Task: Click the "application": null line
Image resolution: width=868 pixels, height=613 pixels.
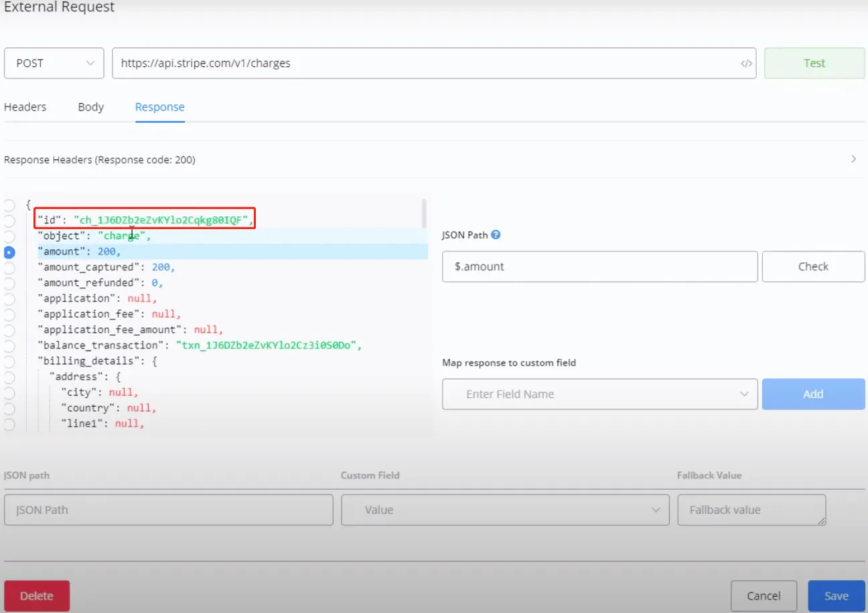Action: [98, 298]
